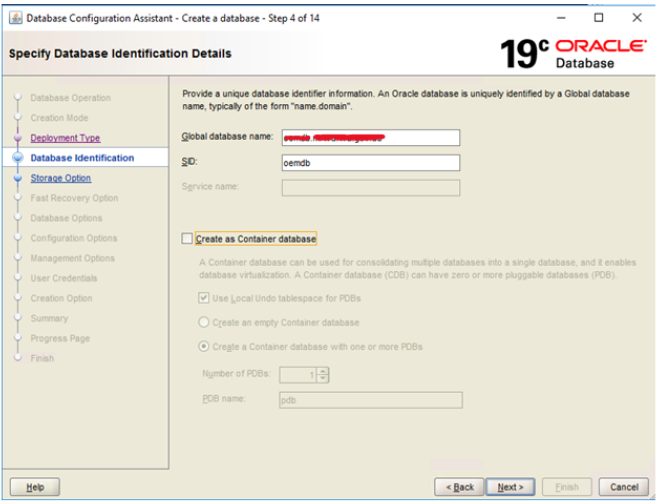Viewport: 664px width, 502px height.
Task: Click the Oracle 19c Database logo
Action: click(574, 53)
